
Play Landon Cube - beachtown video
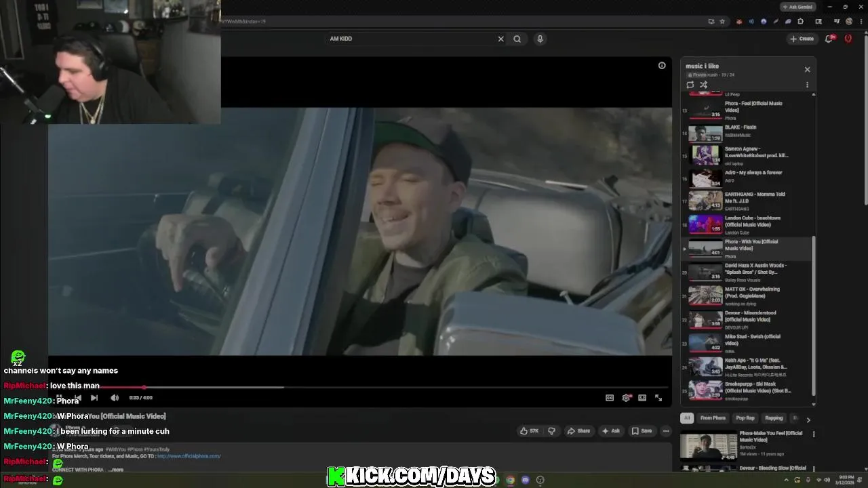pyautogui.click(x=746, y=224)
